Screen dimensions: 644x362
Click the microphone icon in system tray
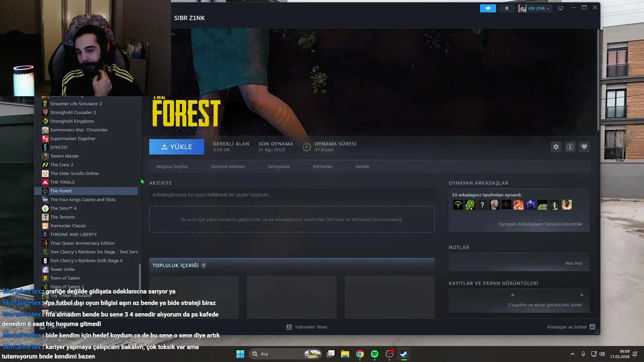click(583, 354)
